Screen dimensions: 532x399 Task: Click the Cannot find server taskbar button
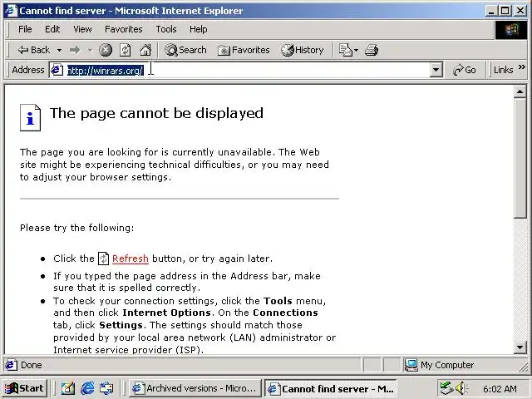click(x=331, y=388)
